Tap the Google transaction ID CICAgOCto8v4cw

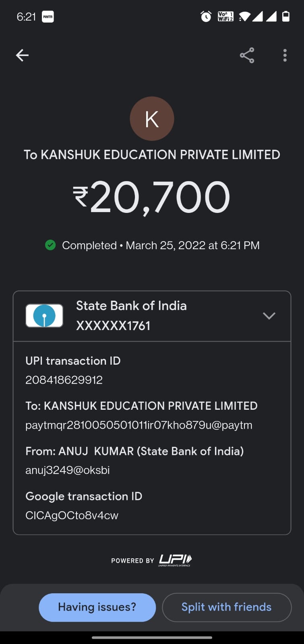click(72, 516)
